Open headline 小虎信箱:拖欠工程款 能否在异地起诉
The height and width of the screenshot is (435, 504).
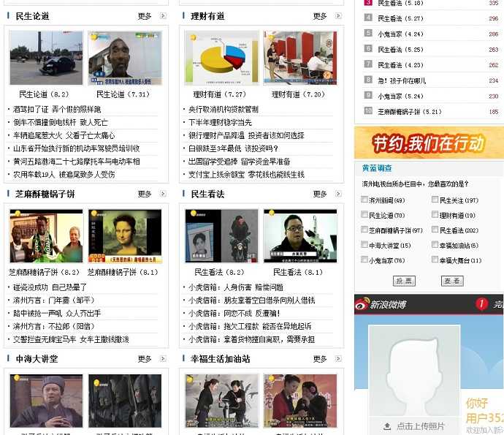[x=250, y=327]
